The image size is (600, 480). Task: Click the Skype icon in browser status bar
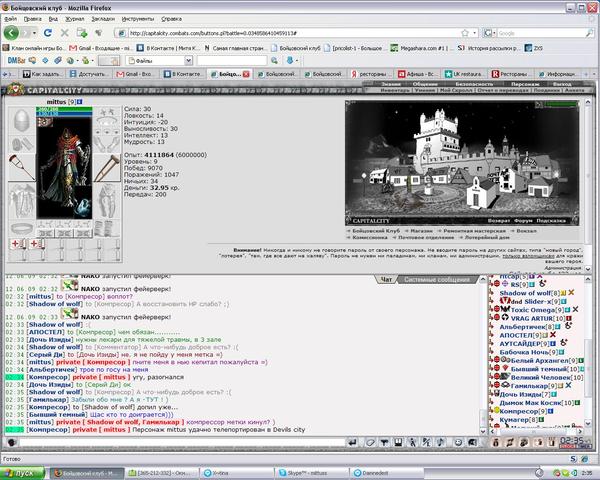click(x=573, y=459)
